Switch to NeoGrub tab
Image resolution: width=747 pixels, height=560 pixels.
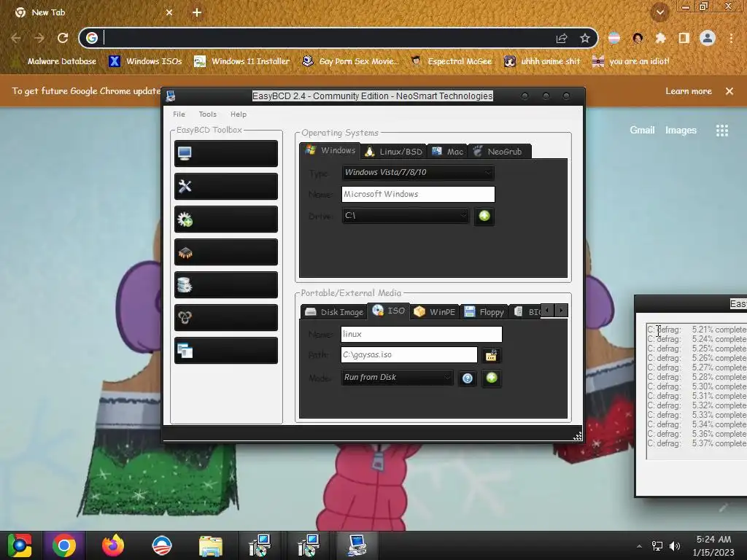pyautogui.click(x=499, y=152)
